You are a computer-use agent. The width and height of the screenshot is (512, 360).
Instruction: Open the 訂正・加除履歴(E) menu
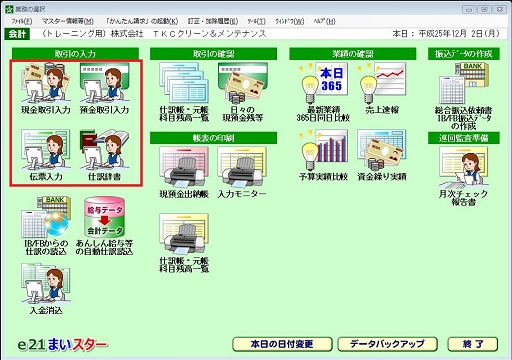click(x=213, y=21)
